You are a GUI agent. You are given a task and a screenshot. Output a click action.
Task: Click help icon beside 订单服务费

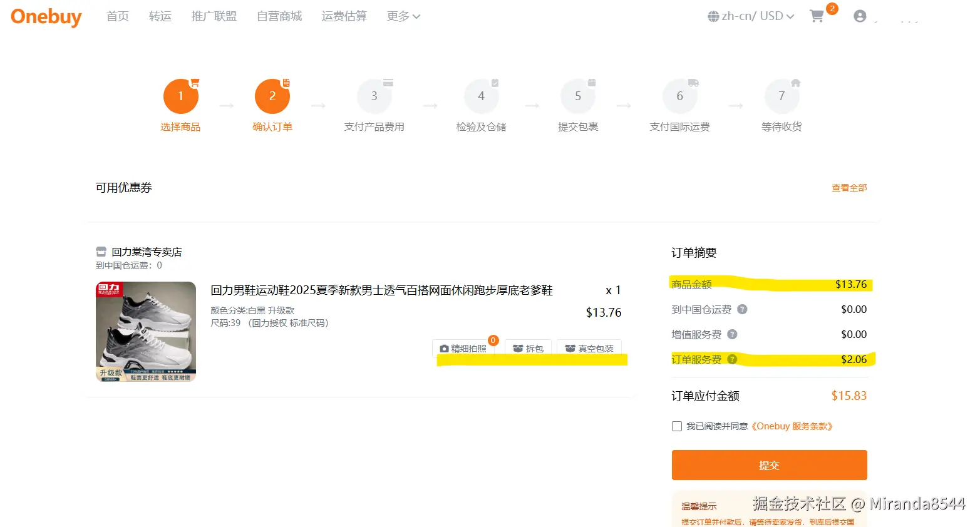[x=732, y=359]
